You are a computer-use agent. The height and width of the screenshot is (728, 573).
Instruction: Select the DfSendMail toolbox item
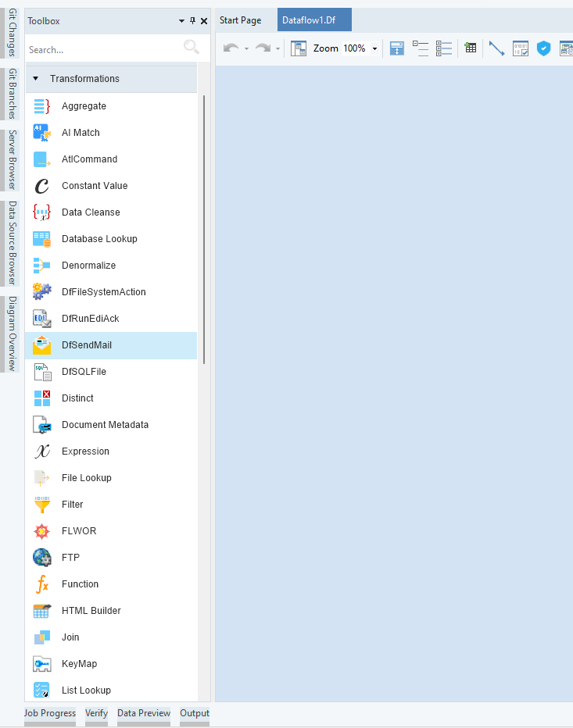click(87, 345)
